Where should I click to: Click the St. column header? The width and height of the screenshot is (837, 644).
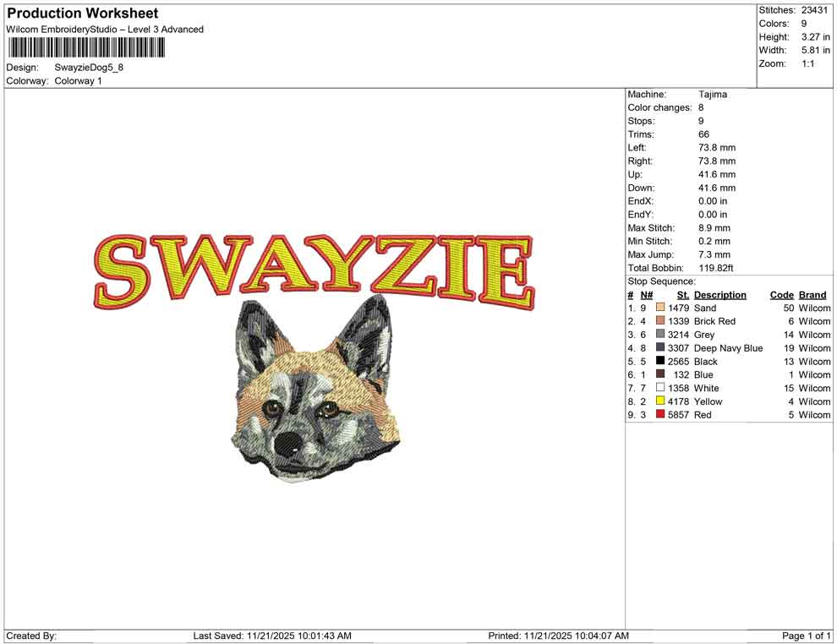pyautogui.click(x=682, y=294)
